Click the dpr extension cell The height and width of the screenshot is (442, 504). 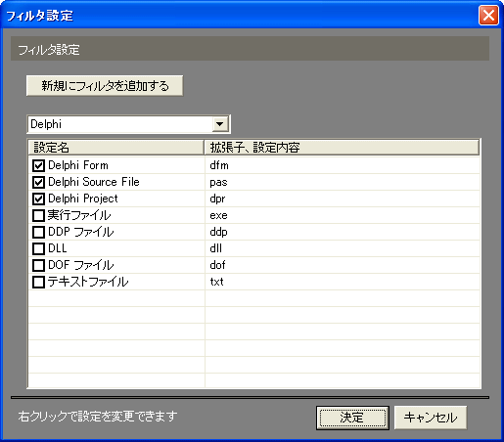[x=343, y=199]
